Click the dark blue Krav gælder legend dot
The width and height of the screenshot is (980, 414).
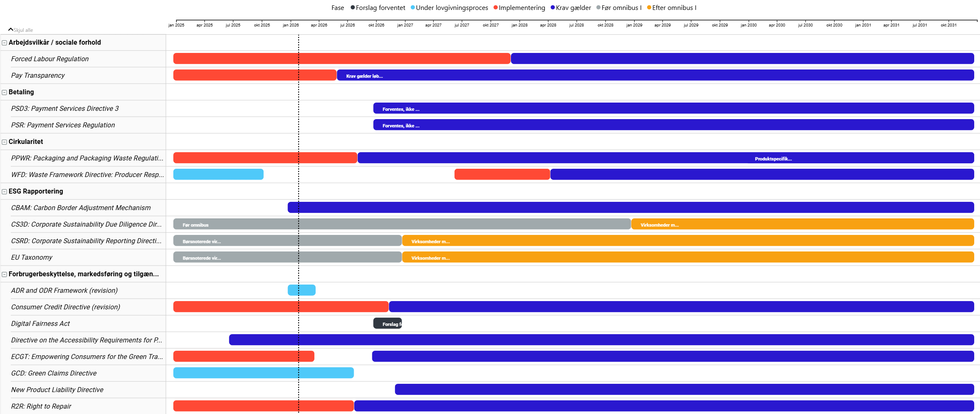tap(553, 7)
